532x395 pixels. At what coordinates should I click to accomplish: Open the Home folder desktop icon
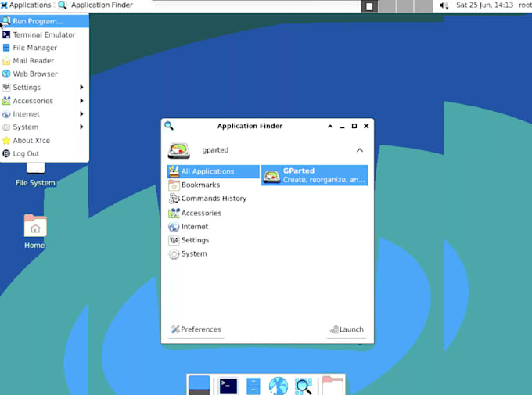pyautogui.click(x=35, y=232)
